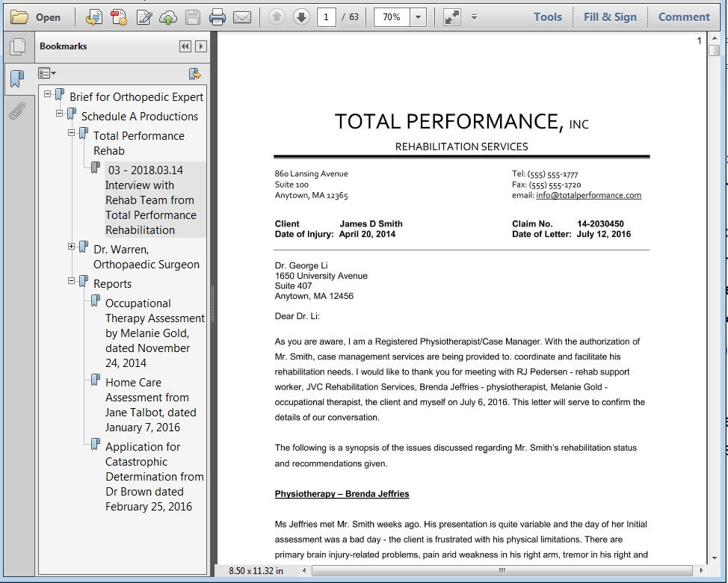Click the TOTAL PERFORMANCE, INC title
This screenshot has height=583, width=728.
[461, 122]
